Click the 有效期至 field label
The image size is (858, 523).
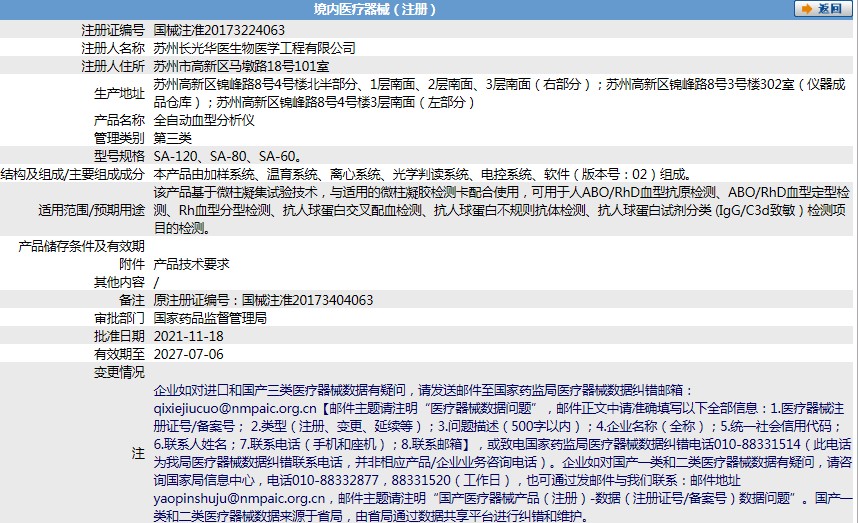[x=119, y=355]
